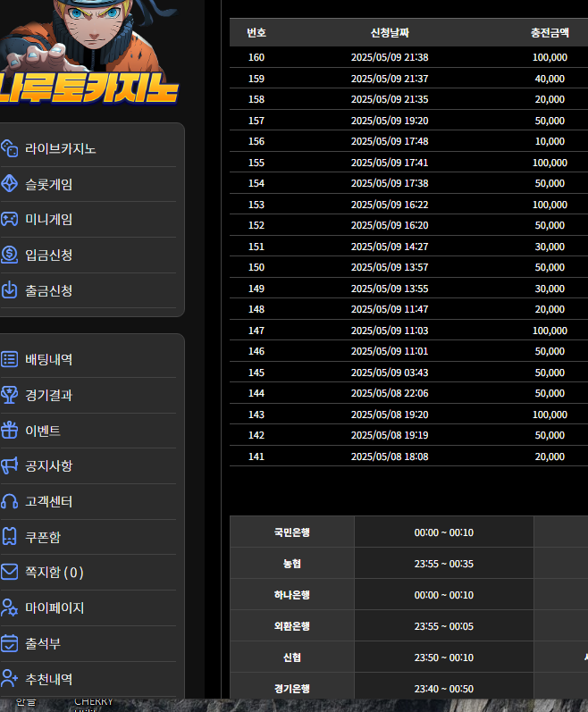This screenshot has width=588, height=712.
Task: Click the attendance calendar check icon
Action: (10, 643)
